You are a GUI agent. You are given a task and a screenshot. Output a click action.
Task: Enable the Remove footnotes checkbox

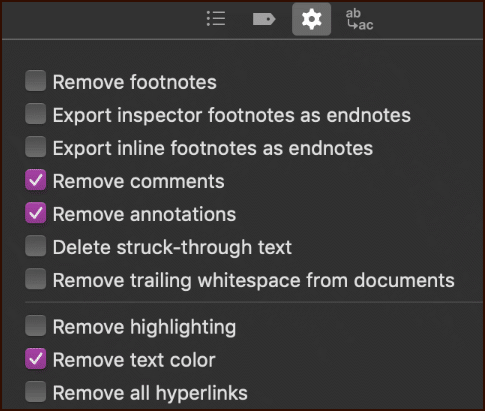click(36, 80)
